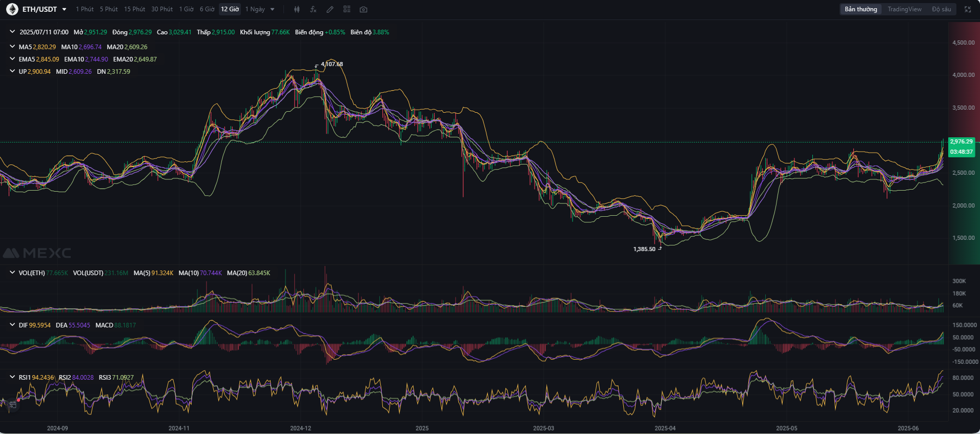Select the 6 Giờ timeframe
The image size is (980, 434).
click(207, 9)
